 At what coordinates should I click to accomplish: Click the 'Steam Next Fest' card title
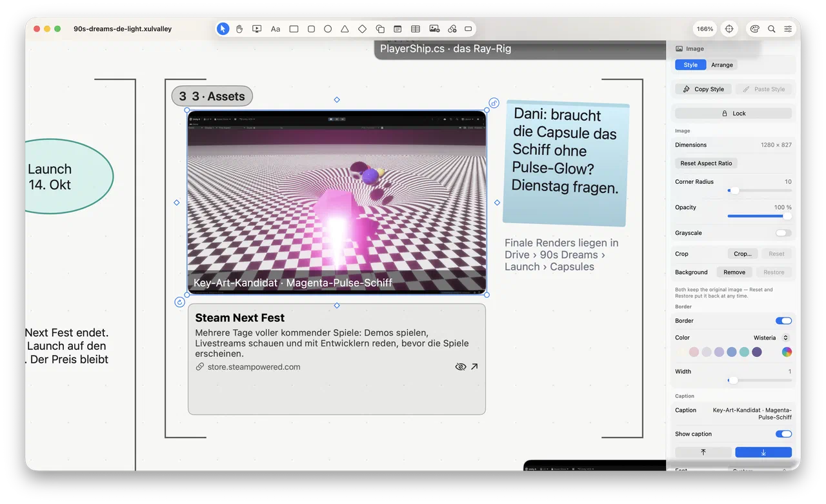pyautogui.click(x=240, y=318)
